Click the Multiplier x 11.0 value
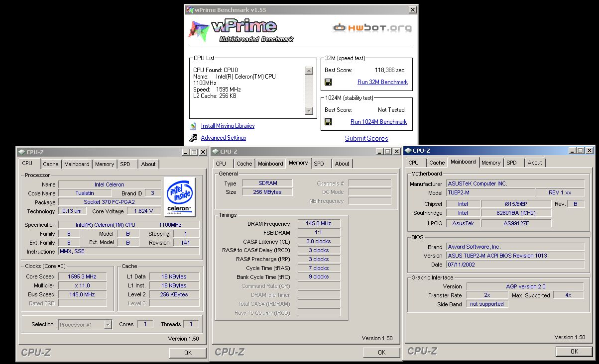This screenshot has width=599, height=364. [x=82, y=285]
